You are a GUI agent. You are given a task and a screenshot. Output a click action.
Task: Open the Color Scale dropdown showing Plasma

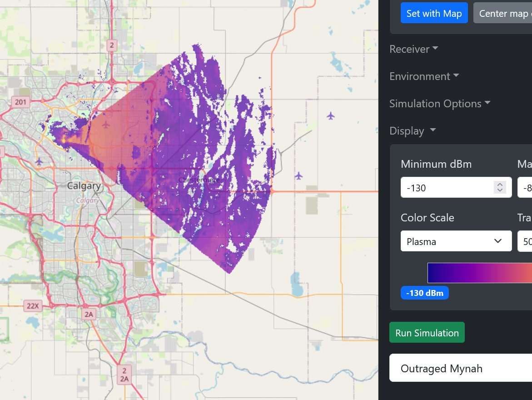pos(456,241)
